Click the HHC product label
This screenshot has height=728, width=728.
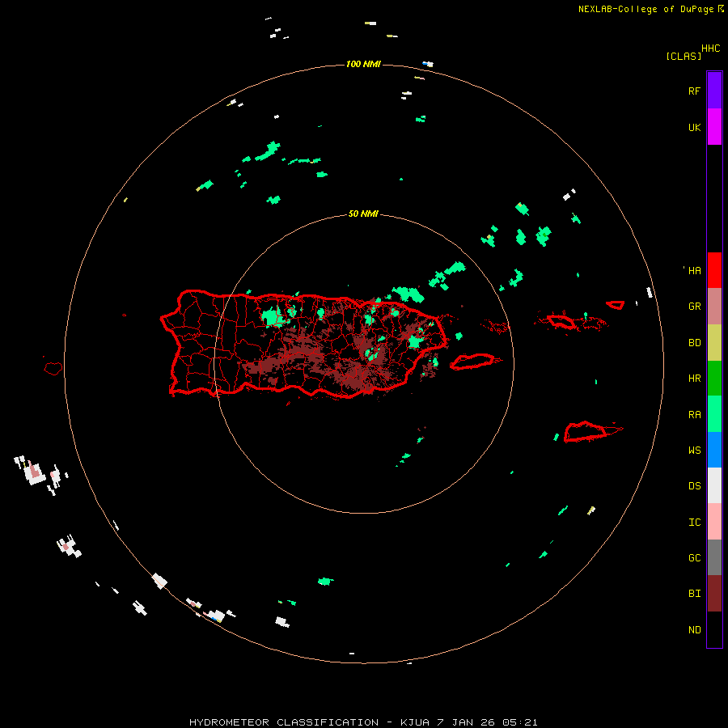coord(711,49)
